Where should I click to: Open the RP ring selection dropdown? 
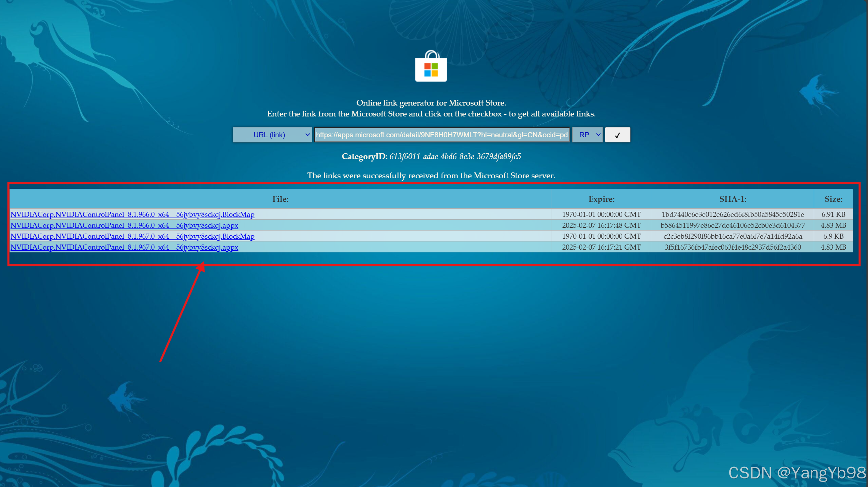pos(588,135)
